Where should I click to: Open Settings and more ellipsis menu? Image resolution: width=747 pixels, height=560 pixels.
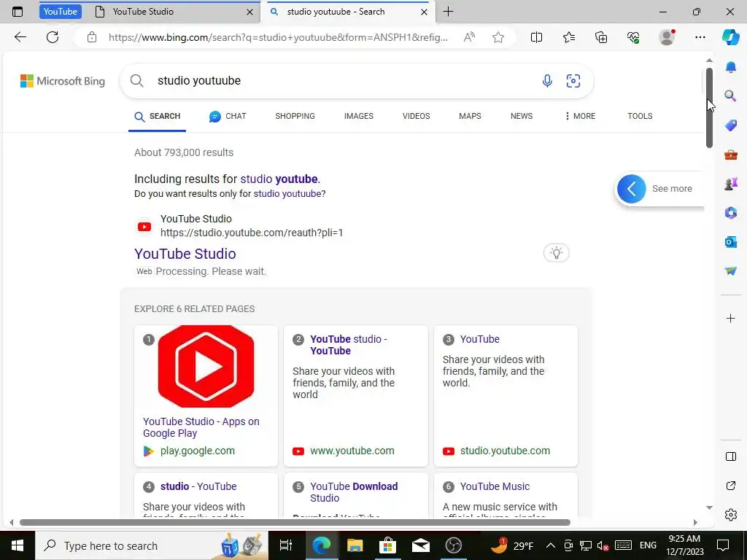[700, 37]
